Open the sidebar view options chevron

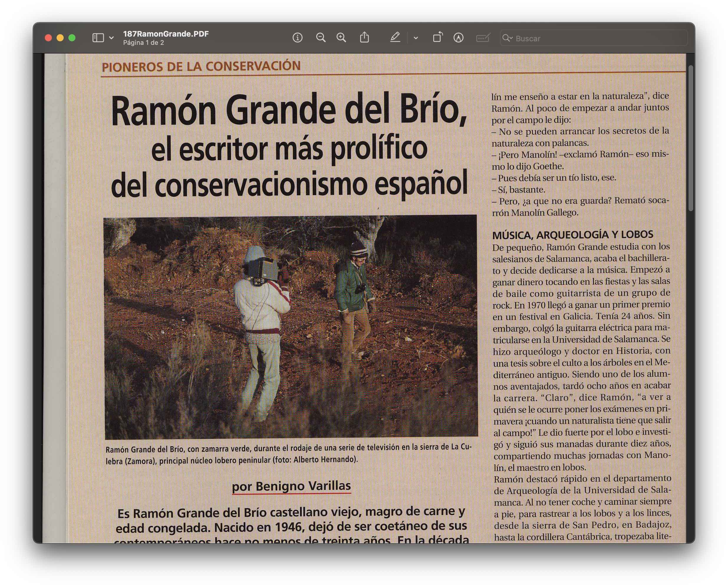111,38
